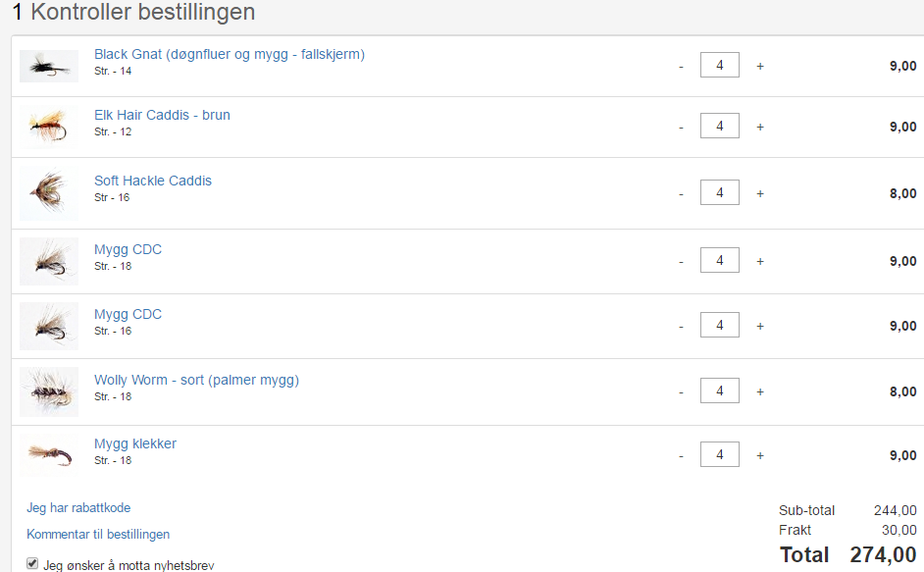Increase Mygg CDC size 16 quantity

coord(760,326)
